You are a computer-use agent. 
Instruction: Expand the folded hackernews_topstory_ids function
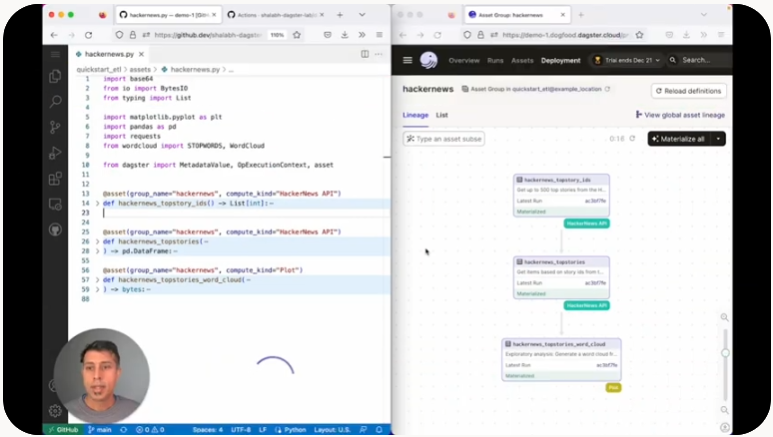[97, 203]
